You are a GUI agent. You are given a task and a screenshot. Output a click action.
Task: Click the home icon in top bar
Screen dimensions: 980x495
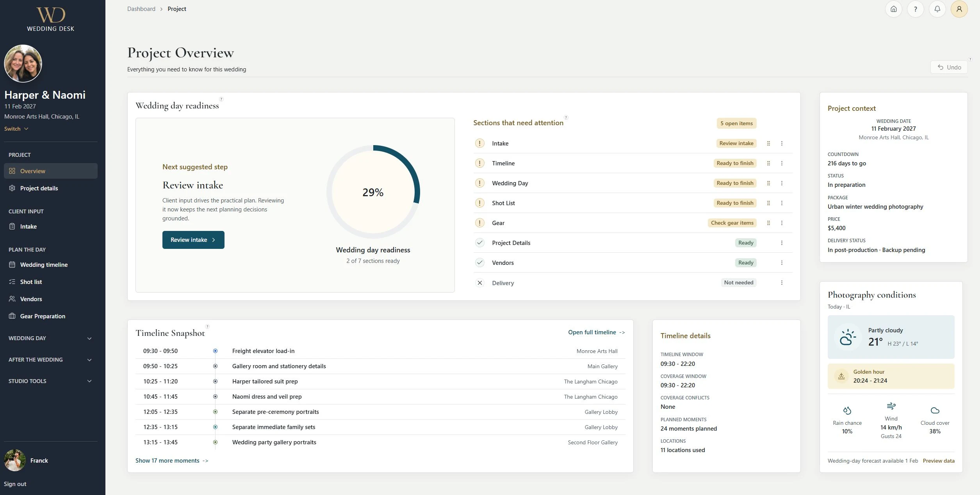tap(893, 9)
